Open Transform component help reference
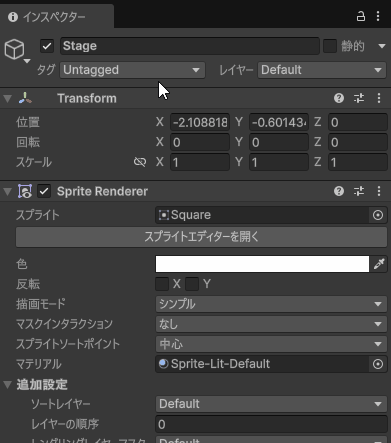This screenshot has height=443, width=391. 339,98
